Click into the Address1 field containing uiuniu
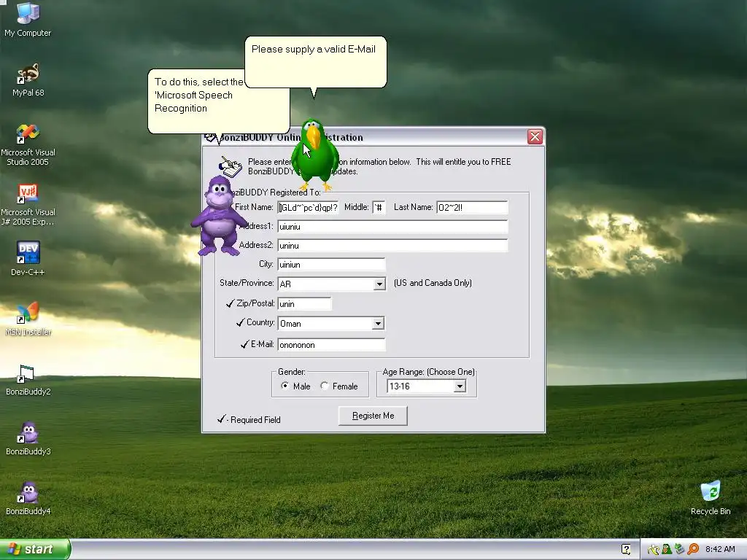Viewport: 747px width, 560px height. pos(392,227)
